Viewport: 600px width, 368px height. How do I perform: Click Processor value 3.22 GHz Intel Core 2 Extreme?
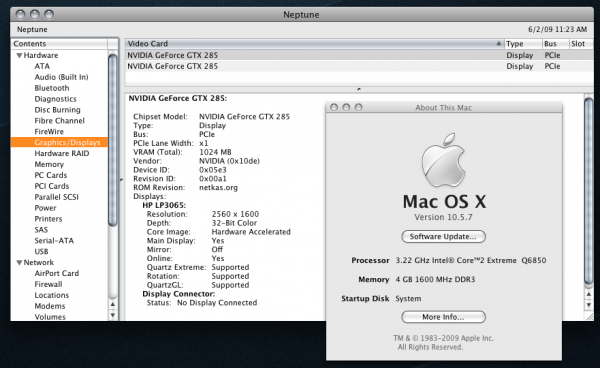[x=471, y=261]
